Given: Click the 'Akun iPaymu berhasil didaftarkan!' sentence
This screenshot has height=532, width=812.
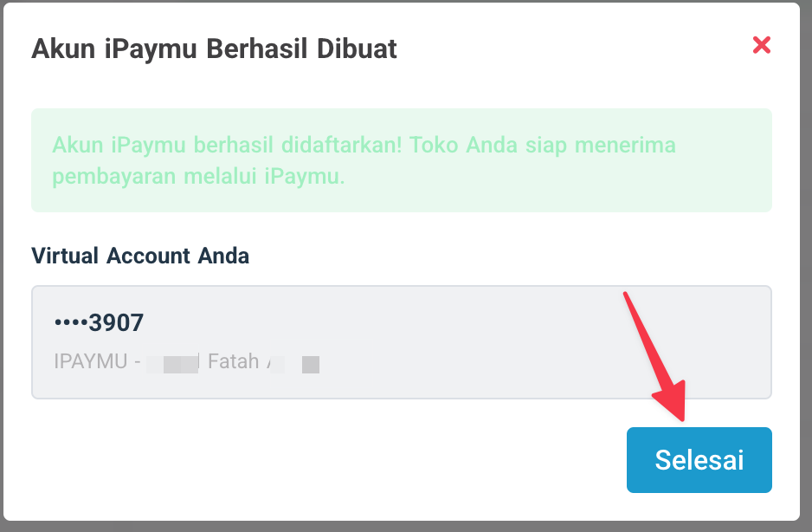Looking at the screenshot, I should click(x=227, y=145).
